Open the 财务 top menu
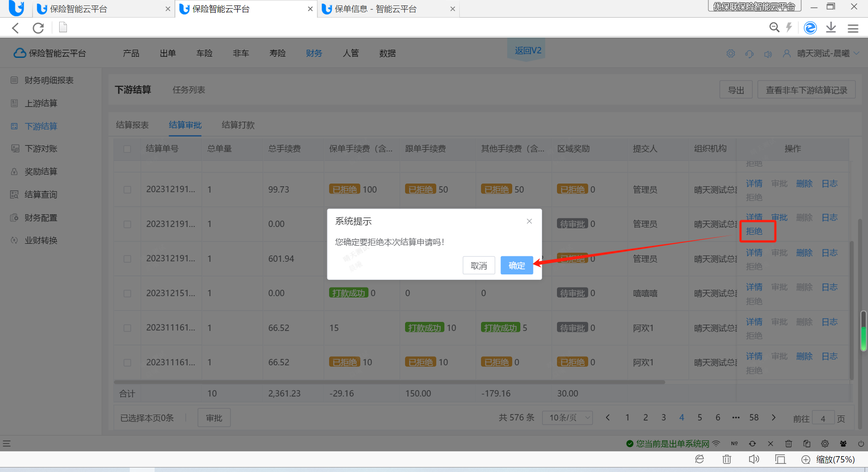 pyautogui.click(x=314, y=53)
